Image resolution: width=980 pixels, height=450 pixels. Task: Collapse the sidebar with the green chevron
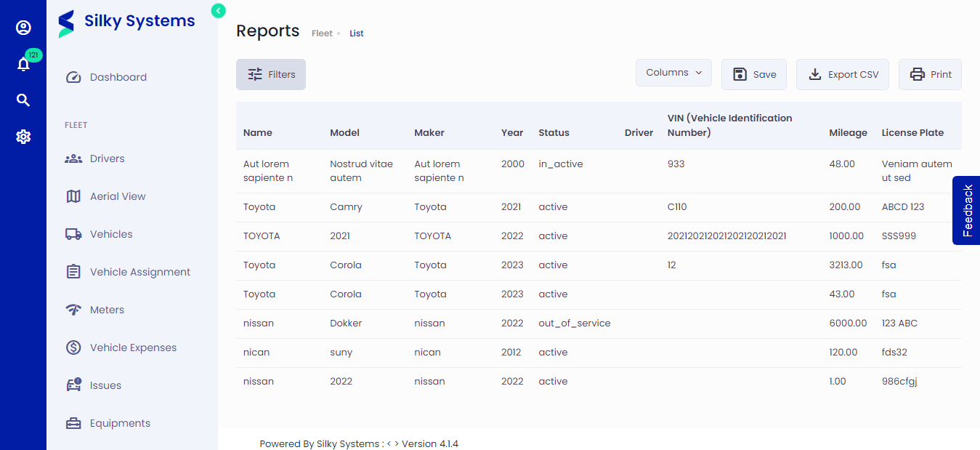pos(218,11)
